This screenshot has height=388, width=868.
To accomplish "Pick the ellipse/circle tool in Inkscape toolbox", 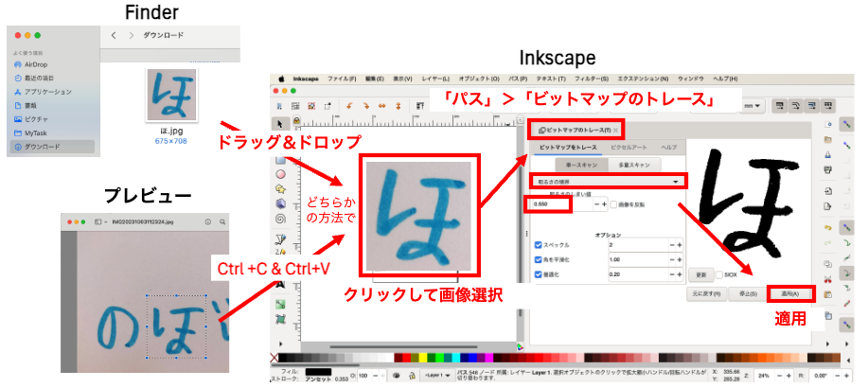I will click(x=280, y=174).
